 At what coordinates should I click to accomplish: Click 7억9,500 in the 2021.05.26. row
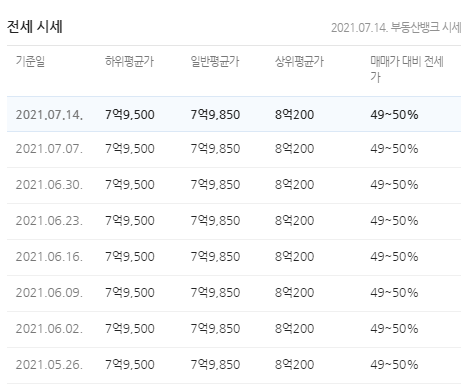coord(130,365)
